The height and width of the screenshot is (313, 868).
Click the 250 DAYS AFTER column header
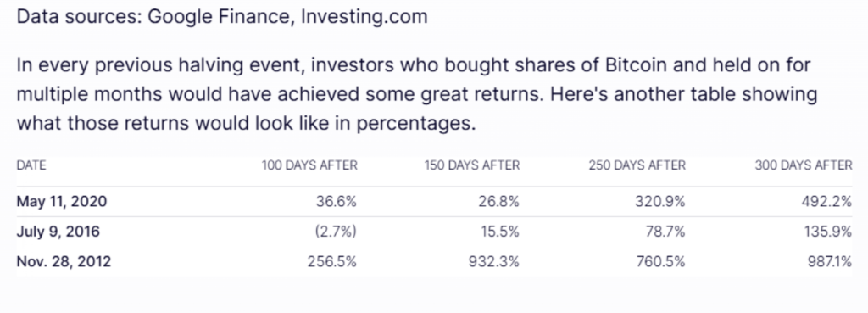pos(637,165)
